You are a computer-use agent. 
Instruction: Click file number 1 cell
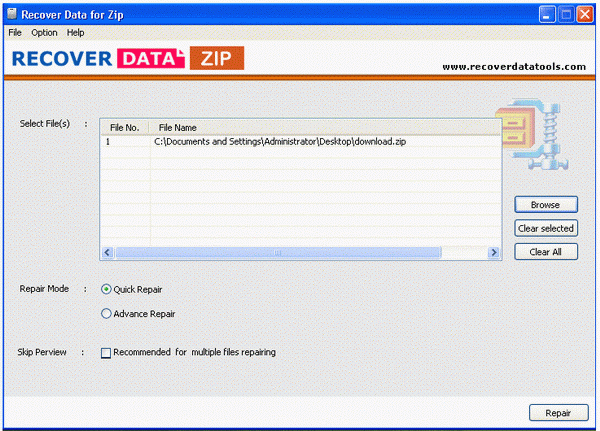[125, 142]
